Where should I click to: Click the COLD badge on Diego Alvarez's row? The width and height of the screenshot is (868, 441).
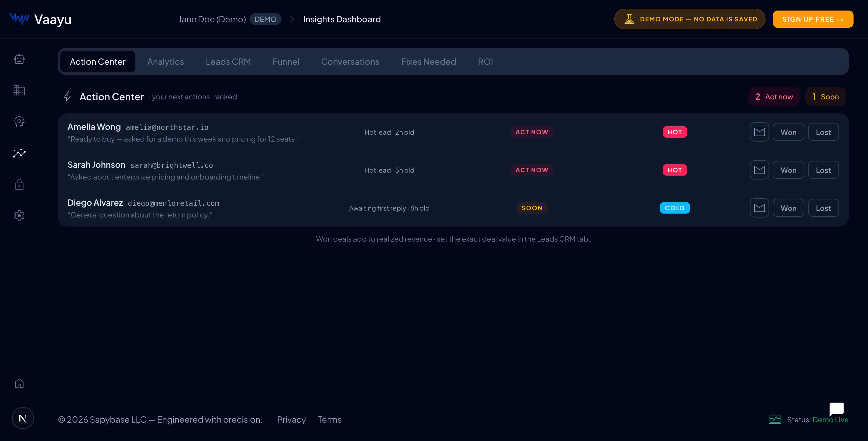675,208
